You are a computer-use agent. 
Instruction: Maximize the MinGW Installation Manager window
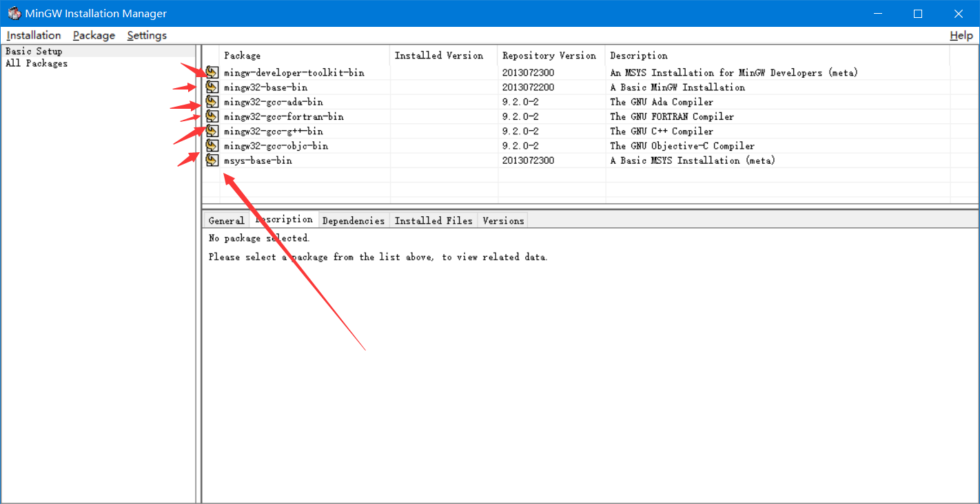pyautogui.click(x=918, y=13)
